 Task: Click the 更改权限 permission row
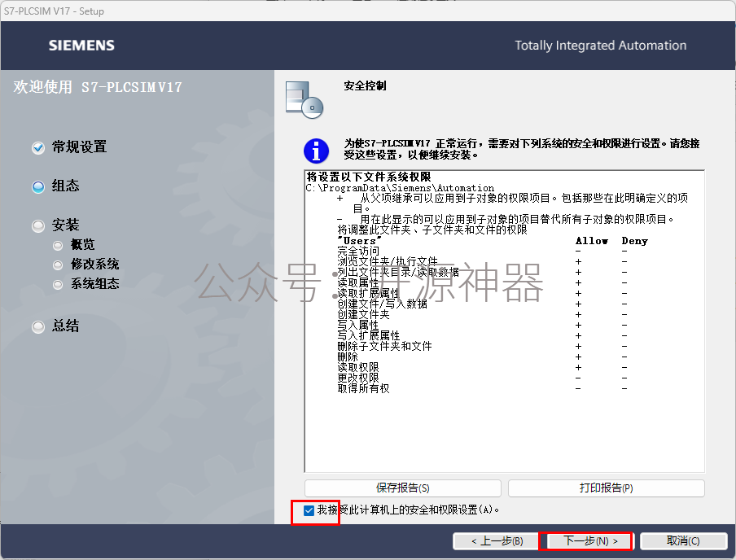coord(482,378)
